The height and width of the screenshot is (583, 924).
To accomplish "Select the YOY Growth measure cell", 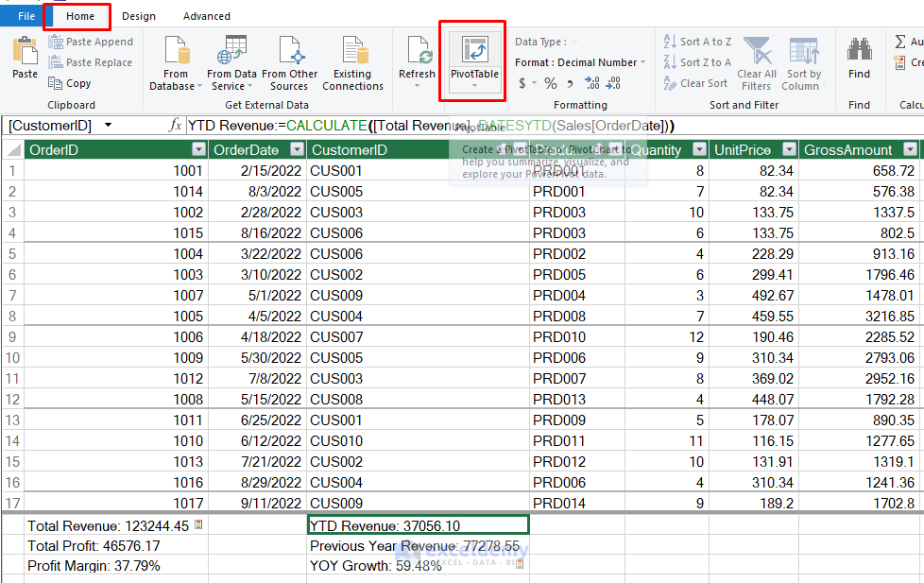I will pos(419,566).
